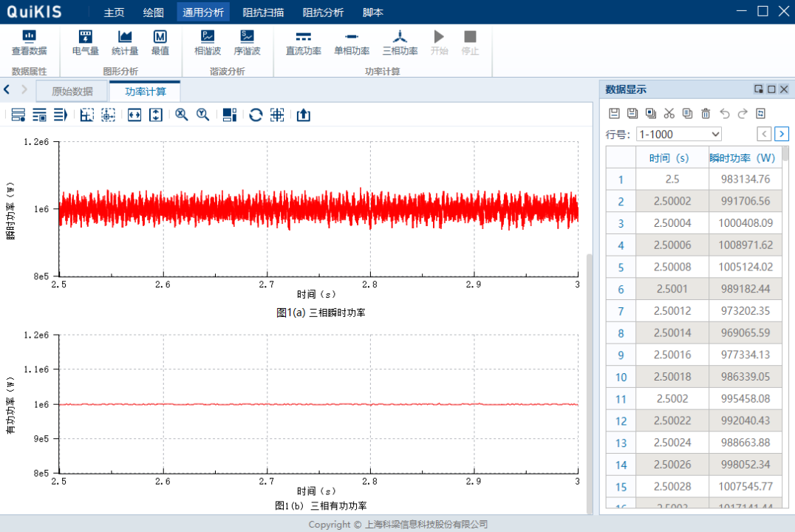Select the 序谐波 sequence harmonics tool
795x532 pixels.
[x=247, y=41]
